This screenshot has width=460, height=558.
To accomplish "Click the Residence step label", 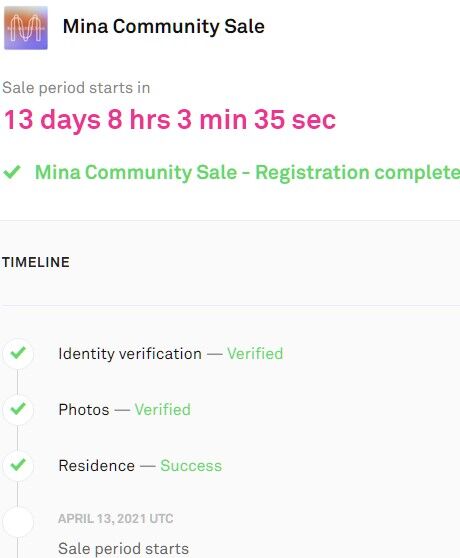I will pos(96,465).
